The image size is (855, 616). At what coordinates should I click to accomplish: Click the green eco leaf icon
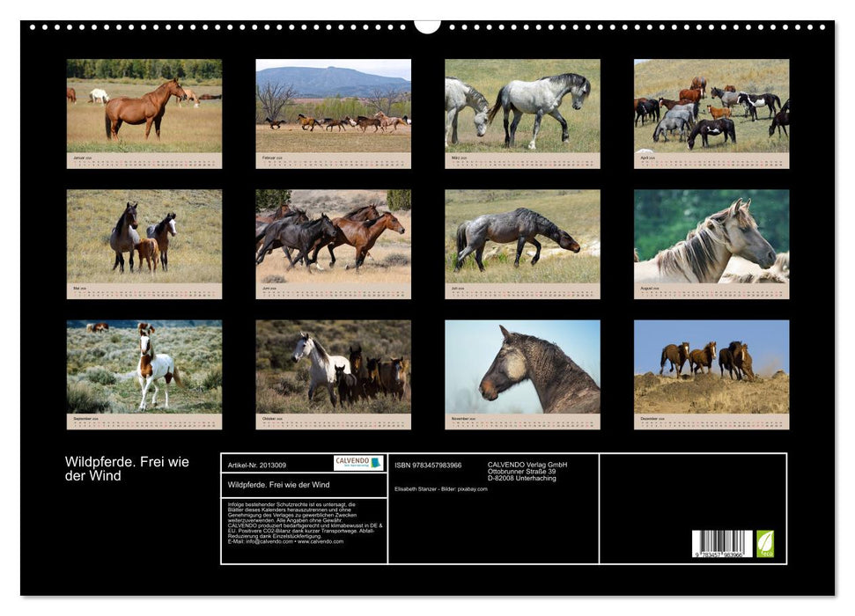pos(765,543)
